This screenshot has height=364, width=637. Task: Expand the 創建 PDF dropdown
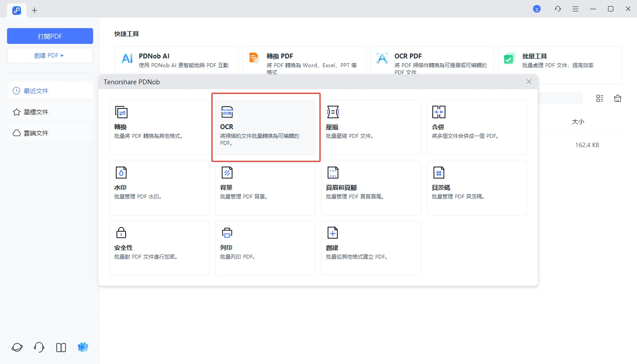pyautogui.click(x=50, y=55)
